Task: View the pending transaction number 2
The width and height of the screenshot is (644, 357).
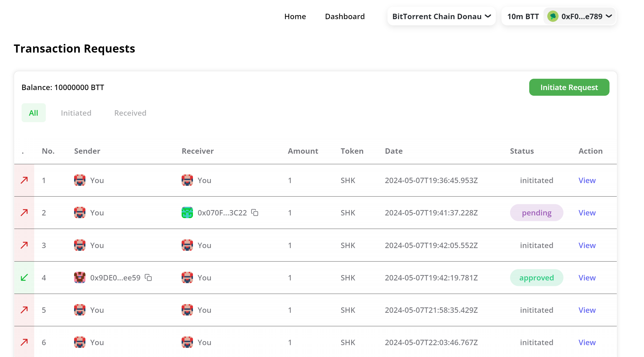Action: (x=587, y=213)
